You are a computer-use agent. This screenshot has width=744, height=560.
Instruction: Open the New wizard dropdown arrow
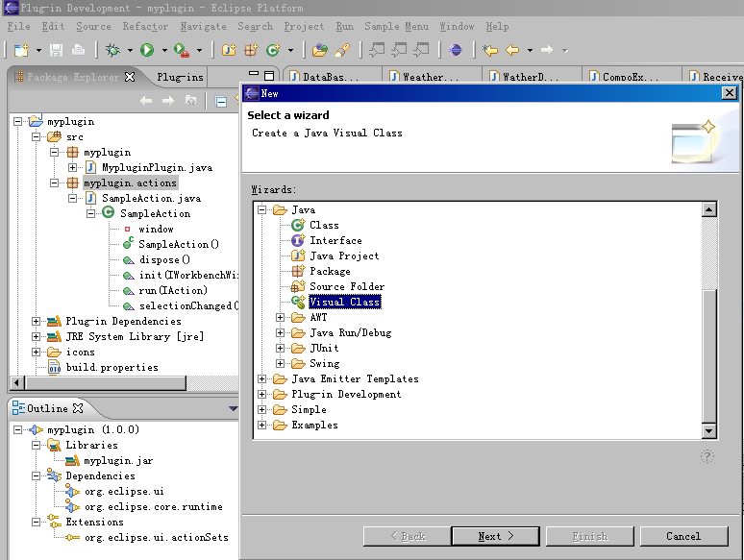click(38, 50)
